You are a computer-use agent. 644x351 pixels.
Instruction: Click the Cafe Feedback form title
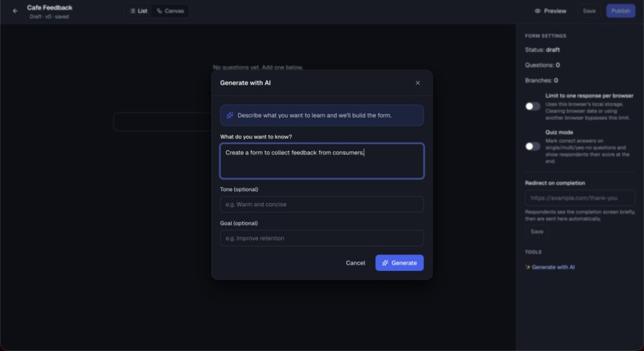coord(50,8)
